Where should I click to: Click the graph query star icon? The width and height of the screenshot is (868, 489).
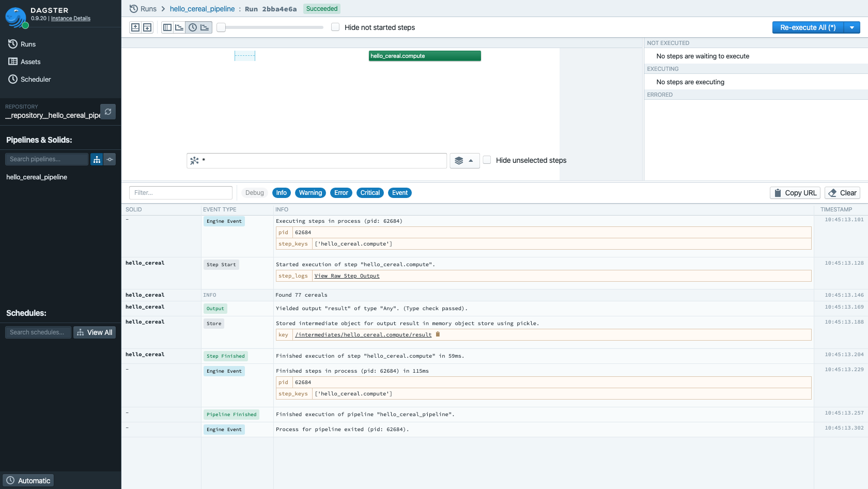194,161
